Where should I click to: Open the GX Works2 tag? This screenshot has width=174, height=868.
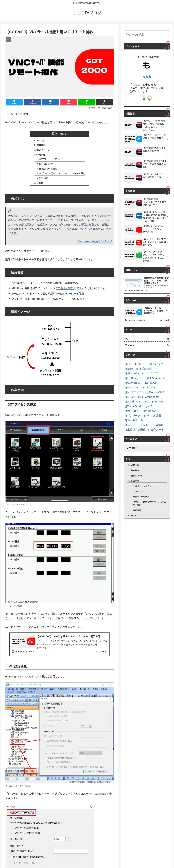(133, 383)
